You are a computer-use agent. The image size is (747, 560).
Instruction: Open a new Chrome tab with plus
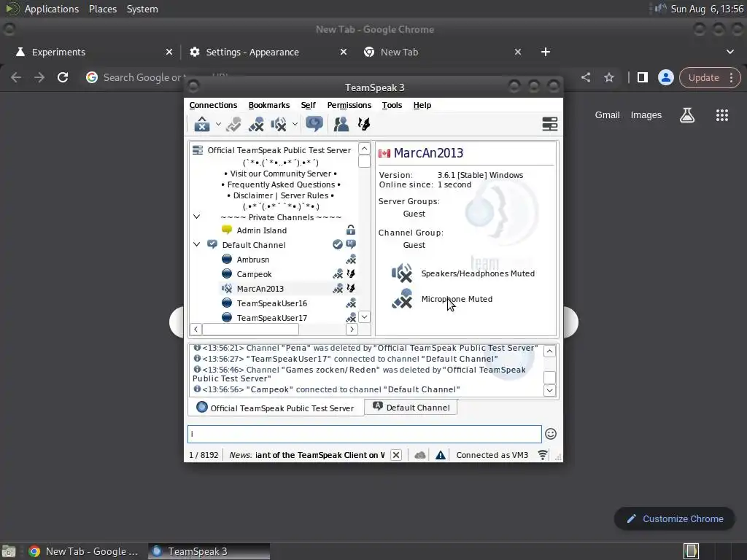[x=546, y=52]
